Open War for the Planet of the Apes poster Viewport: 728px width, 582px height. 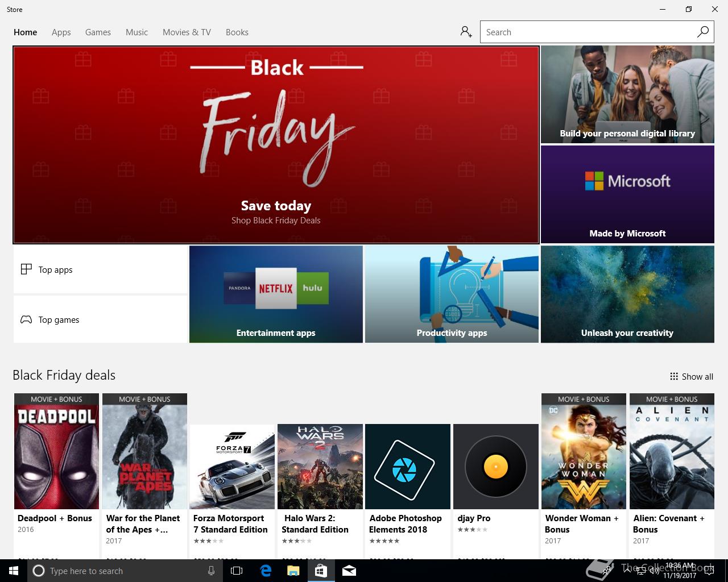click(x=144, y=451)
